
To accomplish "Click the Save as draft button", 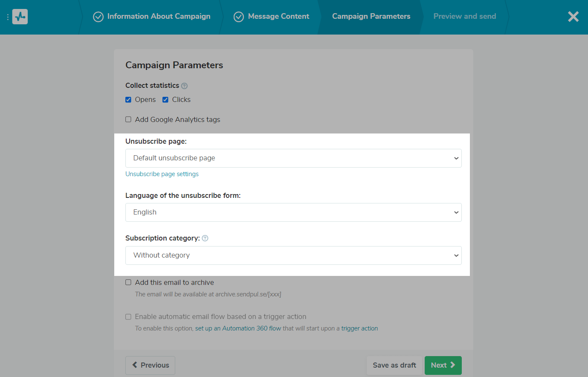I will (394, 365).
